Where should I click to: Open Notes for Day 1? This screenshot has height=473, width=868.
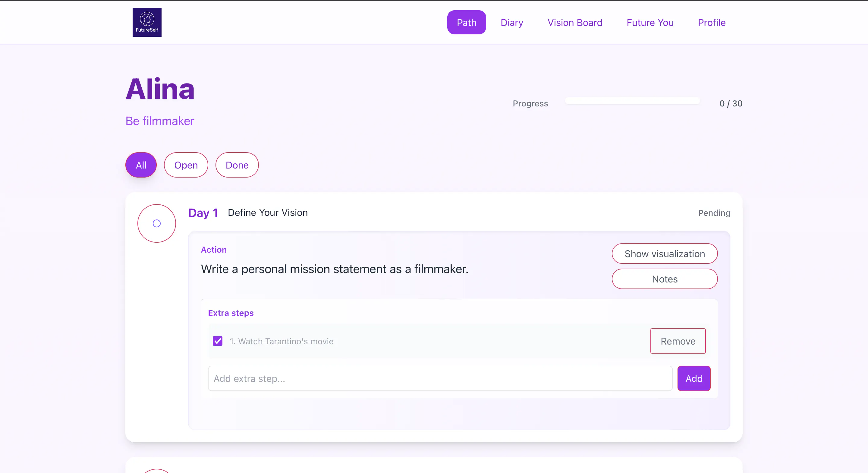pyautogui.click(x=665, y=279)
